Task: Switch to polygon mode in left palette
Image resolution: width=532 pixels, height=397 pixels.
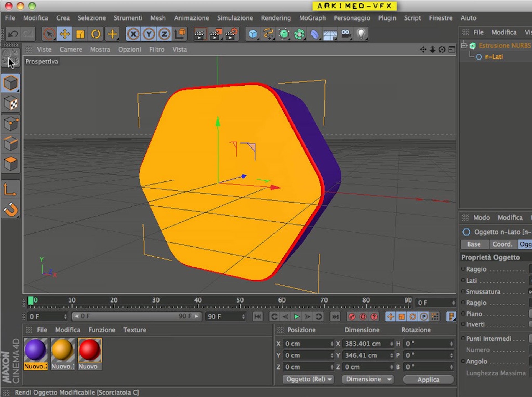Action: tap(11, 164)
